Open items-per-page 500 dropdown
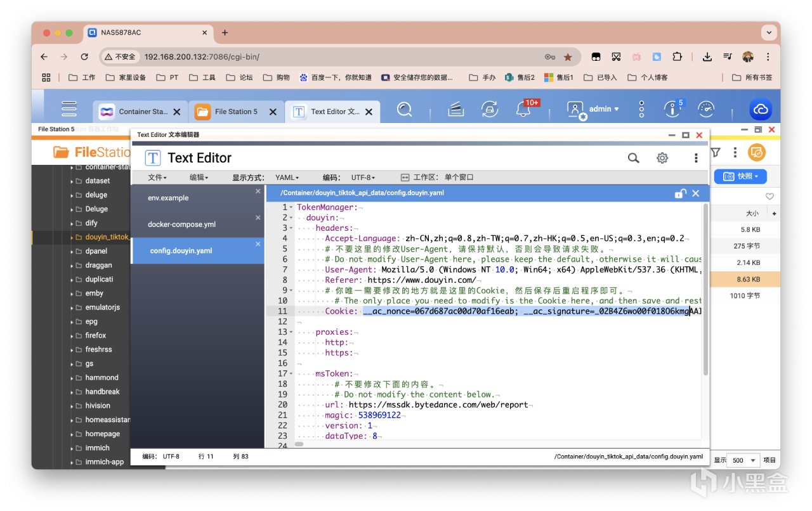This screenshot has height=511, width=812. (745, 460)
